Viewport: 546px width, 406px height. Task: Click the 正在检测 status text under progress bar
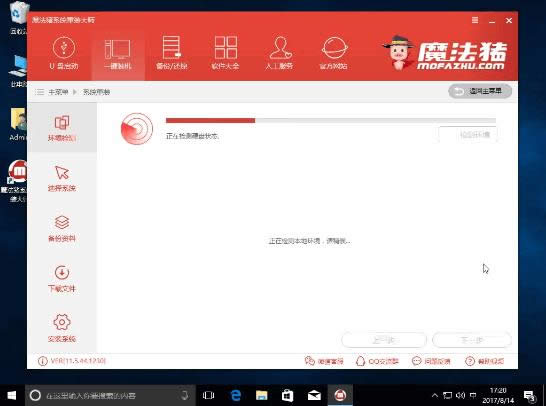pyautogui.click(x=192, y=136)
